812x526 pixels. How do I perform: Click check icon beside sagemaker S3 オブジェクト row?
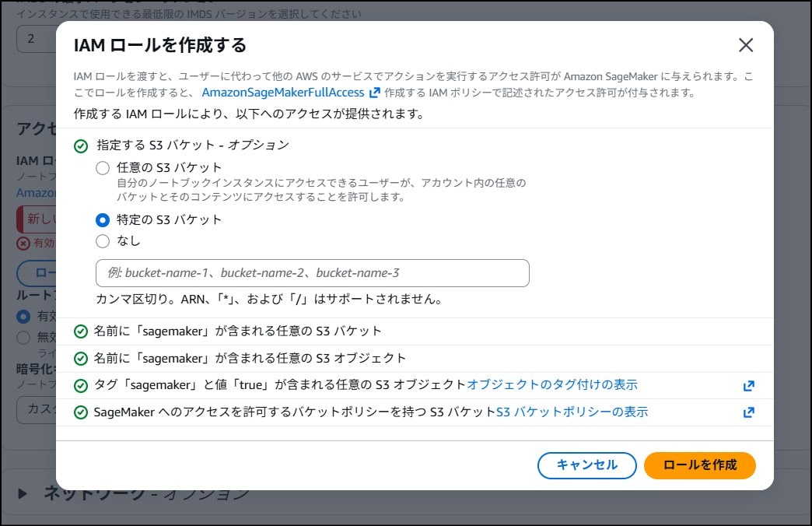coord(81,359)
